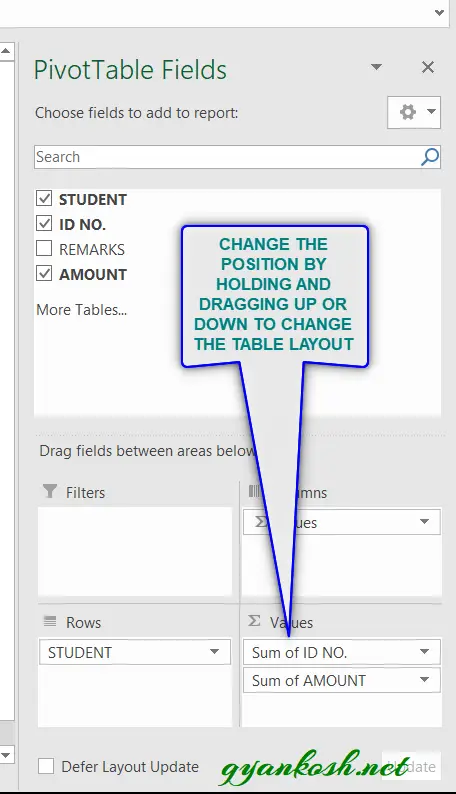The height and width of the screenshot is (794, 456).
Task: Click the Columns area icon
Action: coord(254,491)
